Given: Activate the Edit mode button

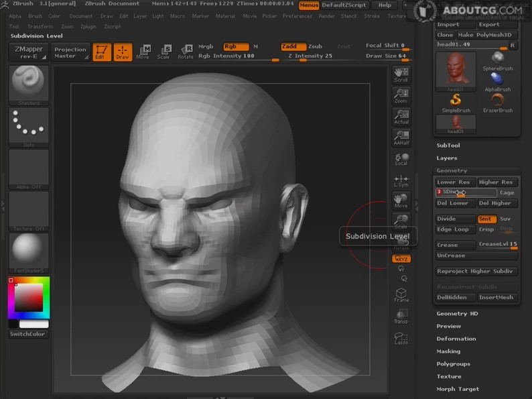Looking at the screenshot, I should pyautogui.click(x=101, y=52).
